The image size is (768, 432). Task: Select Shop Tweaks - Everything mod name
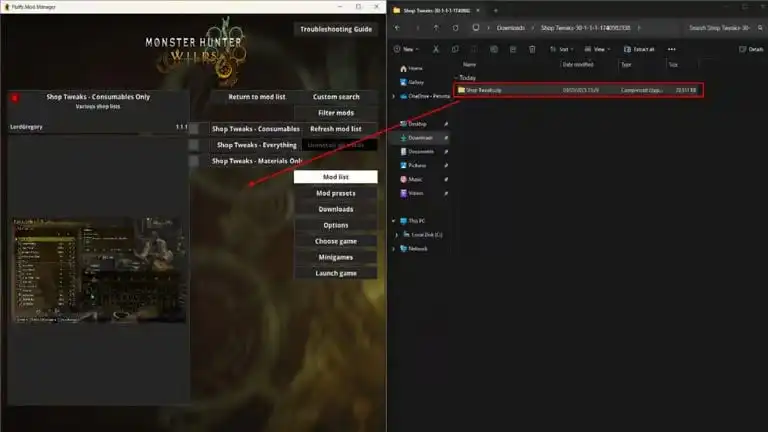click(257, 145)
